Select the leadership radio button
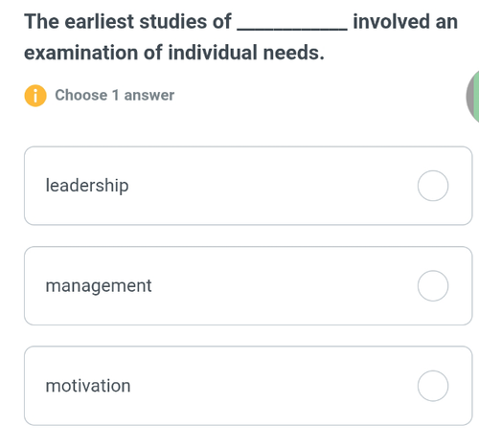Viewport: 479px width, 448px height. pyautogui.click(x=433, y=186)
